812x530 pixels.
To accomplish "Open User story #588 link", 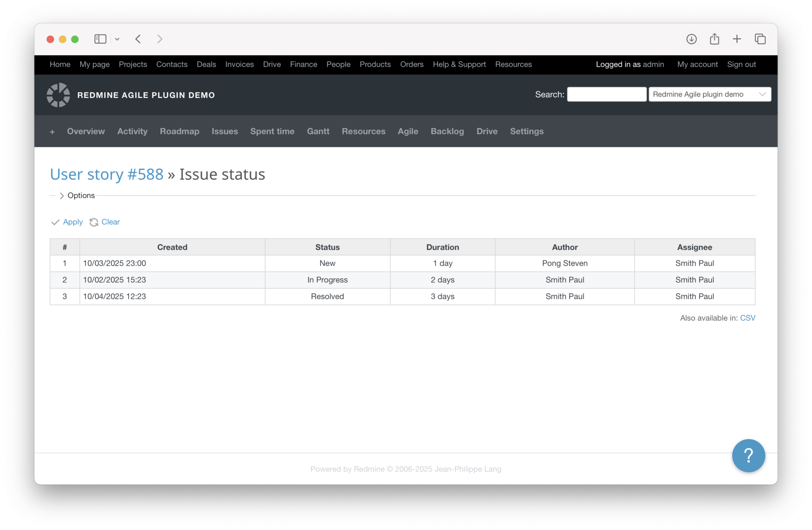I will [x=107, y=174].
